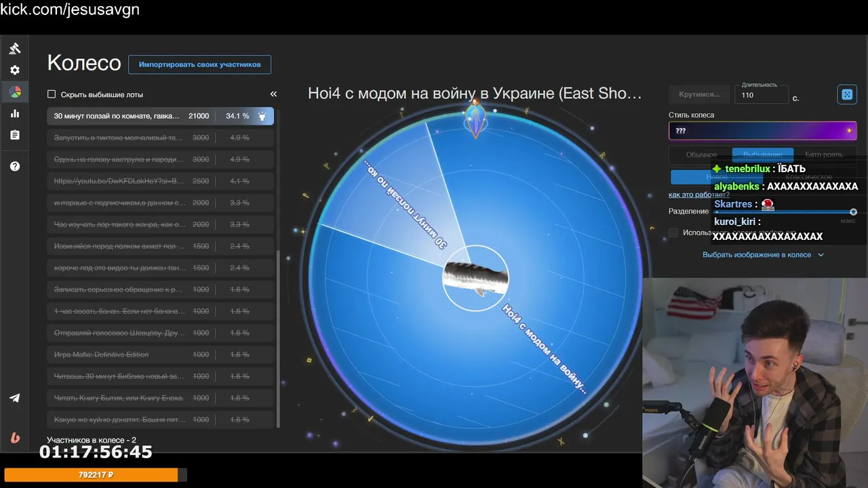868x488 pixels.
Task: Select lot 'Извиняйся перед полком ахмат'
Action: [161, 246]
